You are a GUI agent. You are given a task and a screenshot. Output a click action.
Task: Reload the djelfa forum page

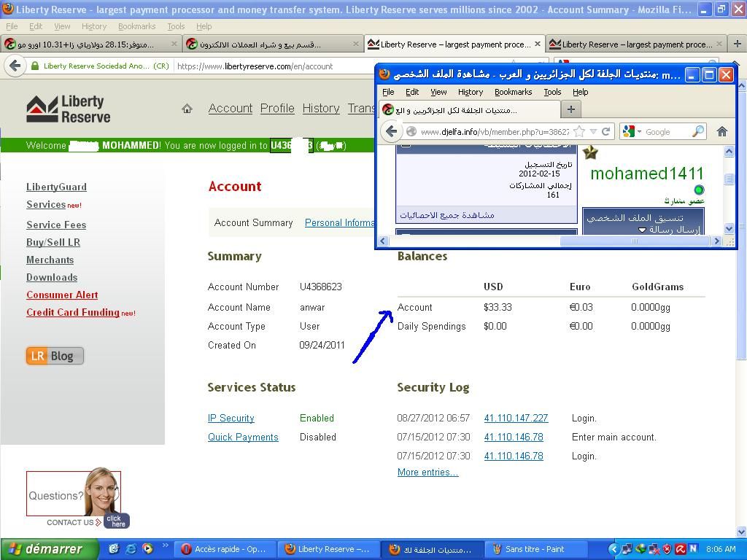606,131
